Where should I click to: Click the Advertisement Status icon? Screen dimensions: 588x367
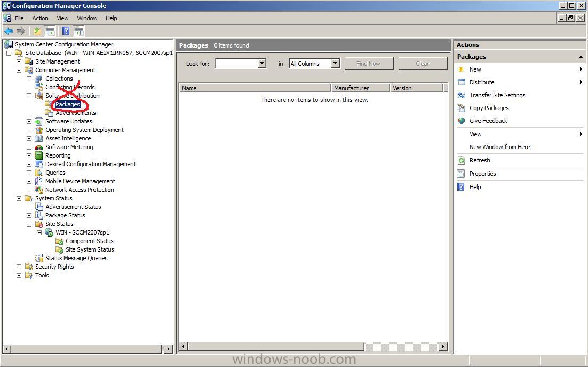[38, 207]
